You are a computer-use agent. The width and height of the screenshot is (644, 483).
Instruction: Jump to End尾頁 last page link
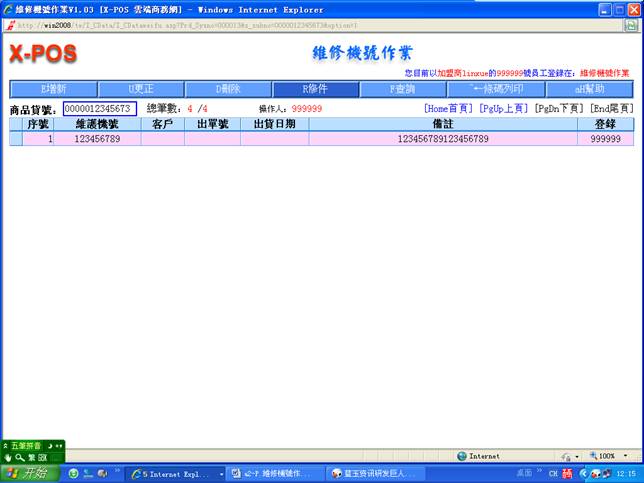point(612,108)
